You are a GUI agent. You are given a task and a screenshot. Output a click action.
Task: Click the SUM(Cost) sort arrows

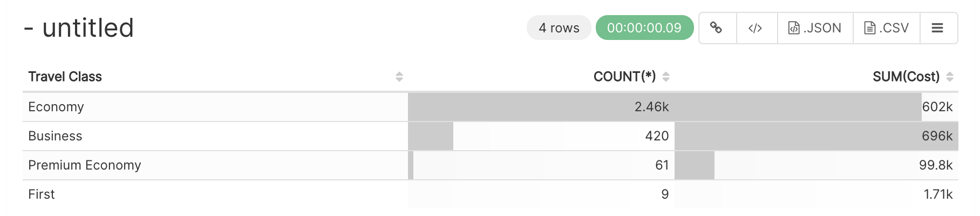click(x=950, y=77)
